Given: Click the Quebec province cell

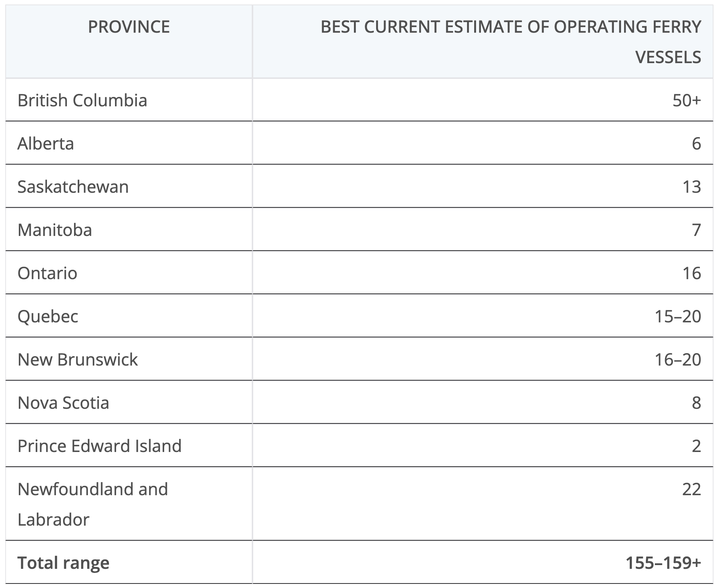Looking at the screenshot, I should 48,316.
